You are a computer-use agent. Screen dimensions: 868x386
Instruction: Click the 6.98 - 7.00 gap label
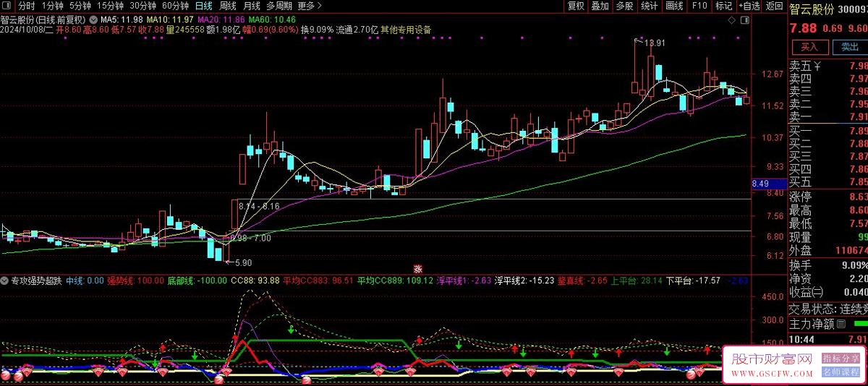click(250, 238)
